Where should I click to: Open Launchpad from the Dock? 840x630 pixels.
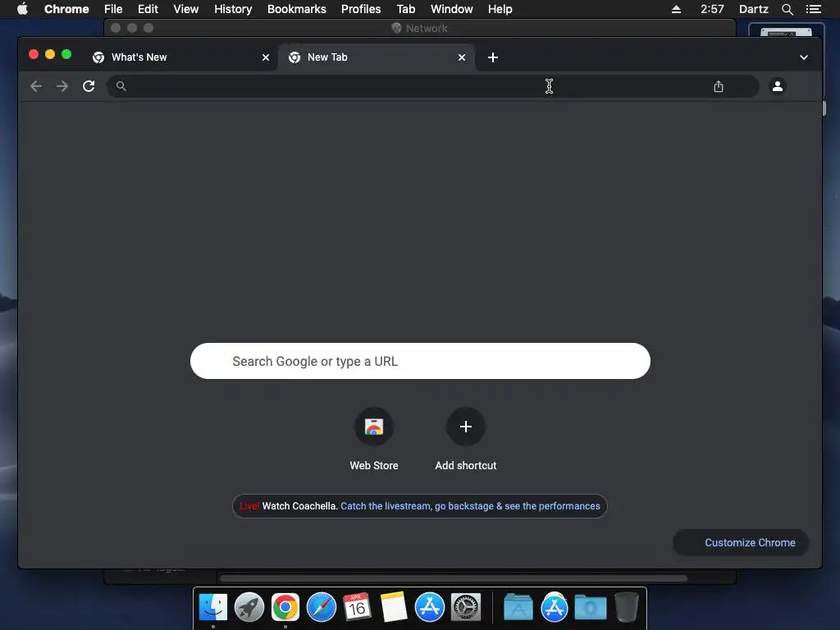coord(249,607)
